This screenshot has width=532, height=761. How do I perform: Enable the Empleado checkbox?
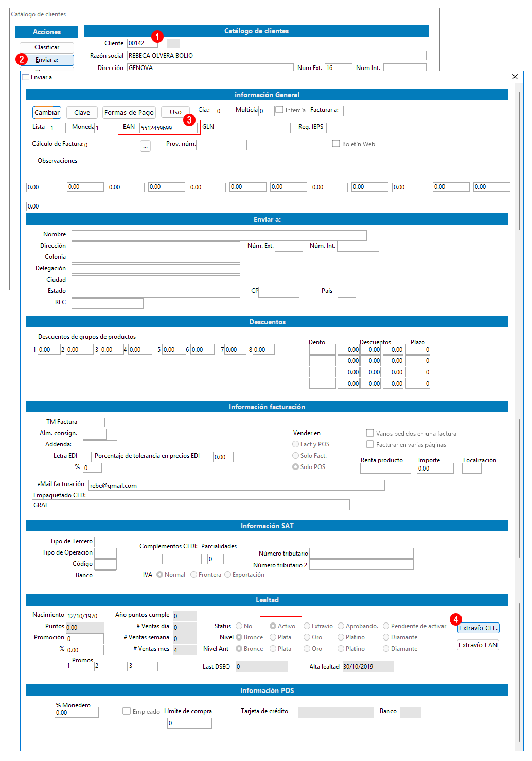(127, 711)
